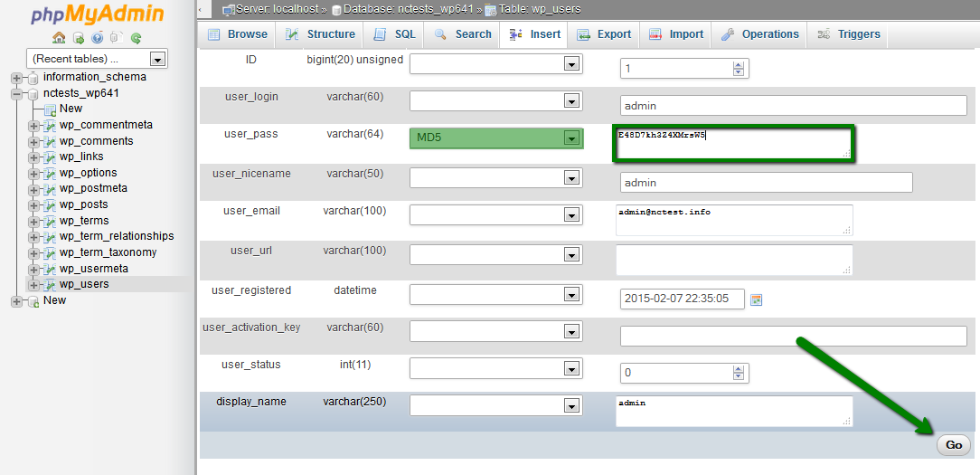Viewport: 980px width, 475px height.
Task: Follow the Server: localhost breadcrumb link
Action: pyautogui.click(x=274, y=10)
